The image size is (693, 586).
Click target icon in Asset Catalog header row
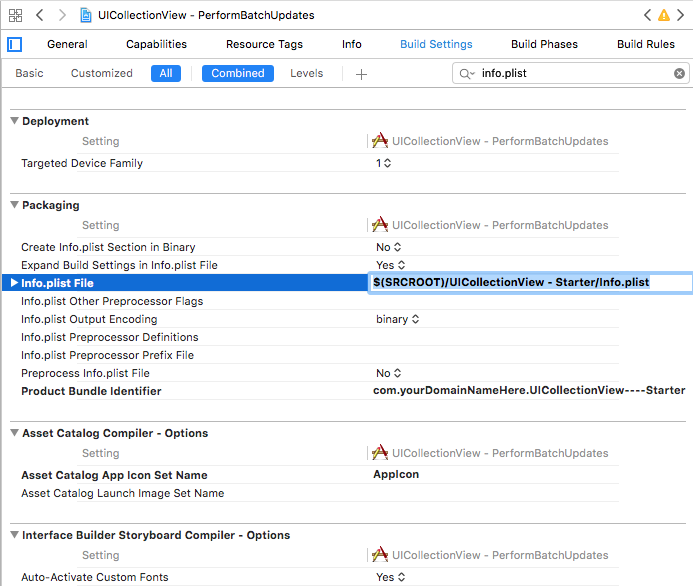pos(380,453)
